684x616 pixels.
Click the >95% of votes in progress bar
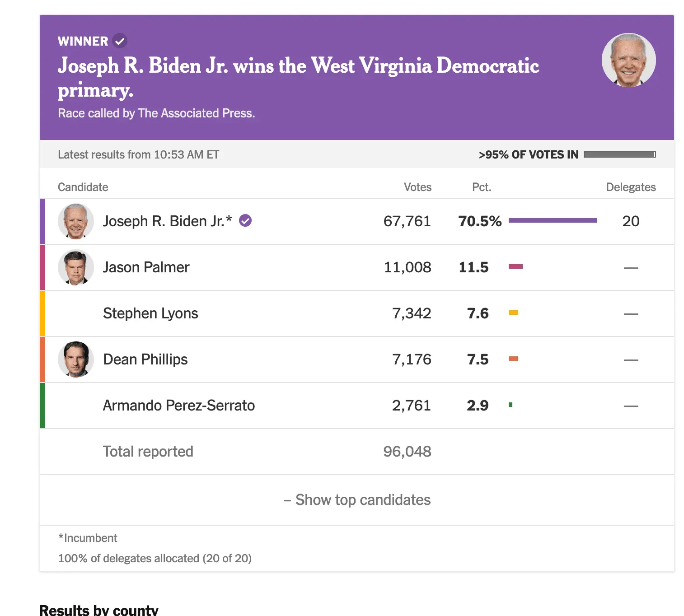tap(619, 154)
